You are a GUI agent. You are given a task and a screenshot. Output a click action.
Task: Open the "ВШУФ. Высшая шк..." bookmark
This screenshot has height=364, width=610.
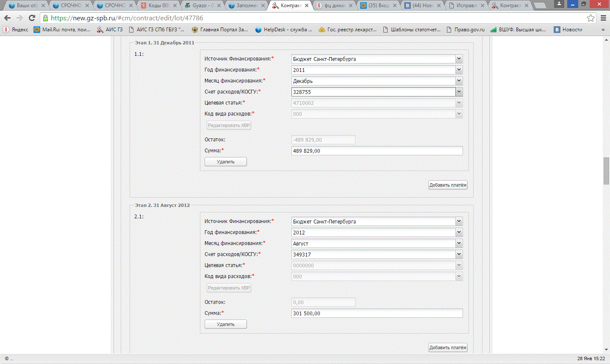pyautogui.click(x=518, y=30)
